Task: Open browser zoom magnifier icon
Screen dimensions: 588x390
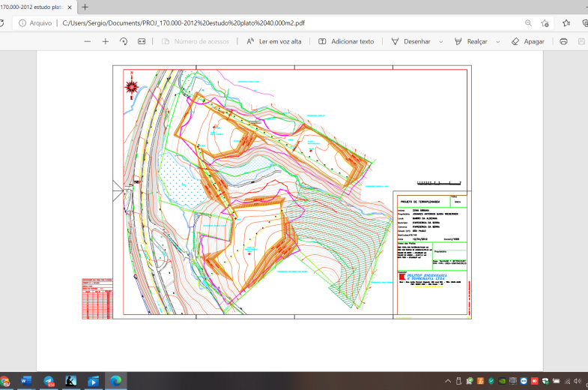Action: point(528,22)
